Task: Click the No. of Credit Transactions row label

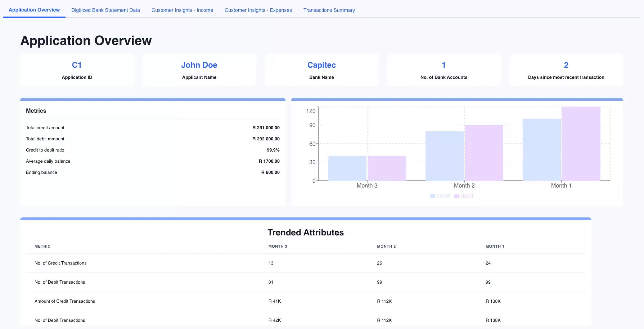Action: (x=60, y=263)
